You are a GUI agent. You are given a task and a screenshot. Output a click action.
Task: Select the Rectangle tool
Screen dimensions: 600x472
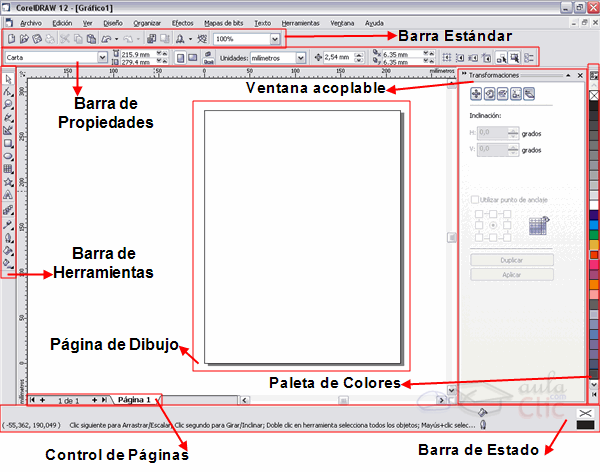pyautogui.click(x=8, y=144)
